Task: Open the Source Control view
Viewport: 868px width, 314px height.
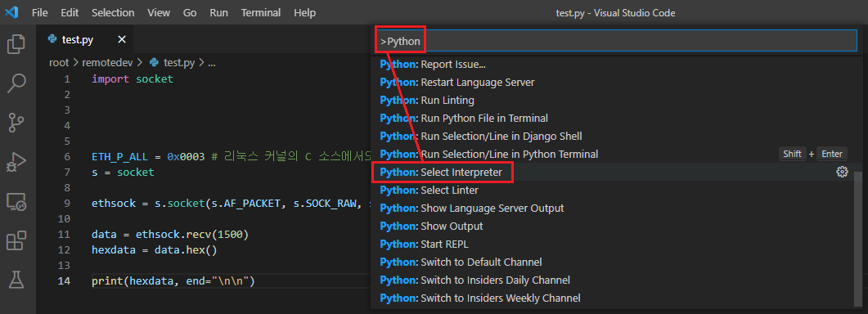Action: (16, 123)
